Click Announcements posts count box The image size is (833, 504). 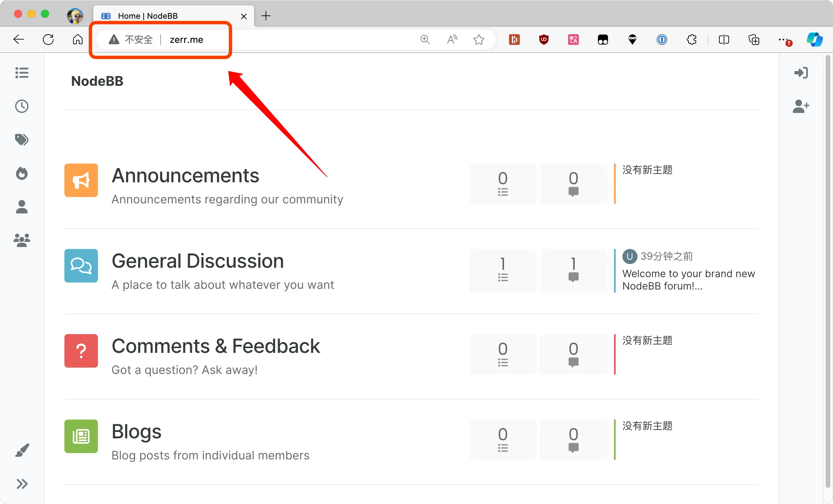click(x=573, y=183)
